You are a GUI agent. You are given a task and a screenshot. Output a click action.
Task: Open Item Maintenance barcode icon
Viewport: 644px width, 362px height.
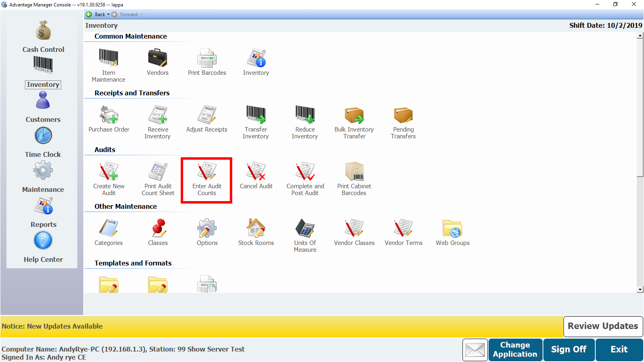(108, 58)
